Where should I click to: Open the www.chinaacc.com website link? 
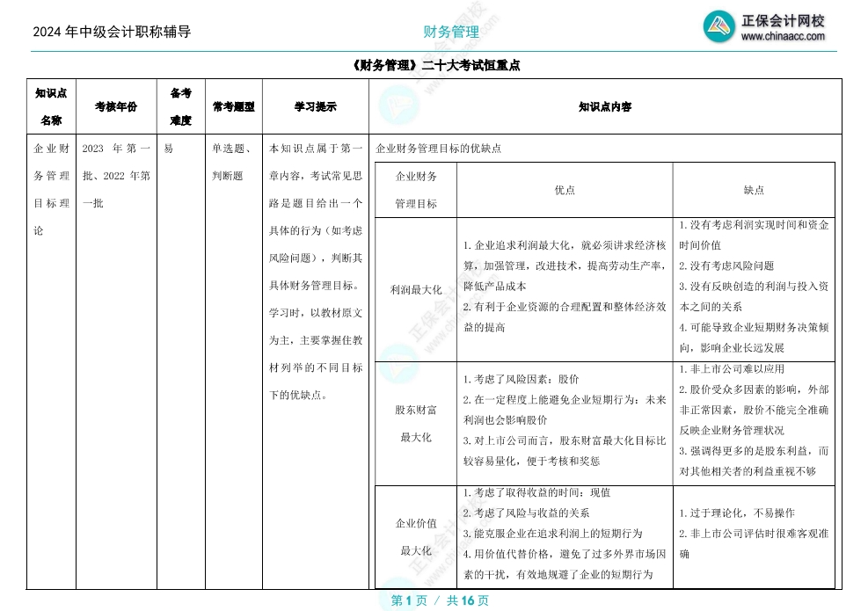coord(784,35)
